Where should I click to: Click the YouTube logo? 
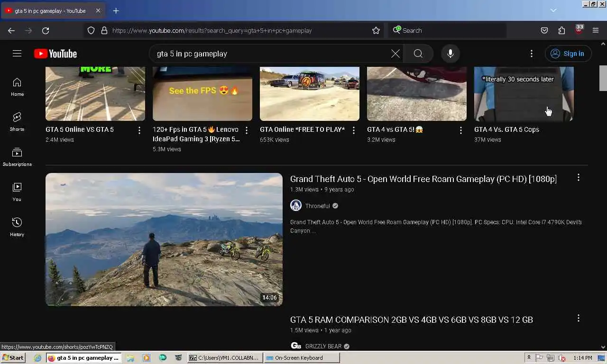coord(55,54)
